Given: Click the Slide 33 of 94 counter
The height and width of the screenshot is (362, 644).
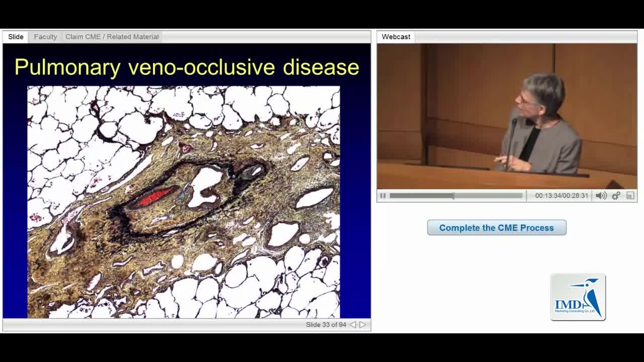Looking at the screenshot, I should [326, 325].
